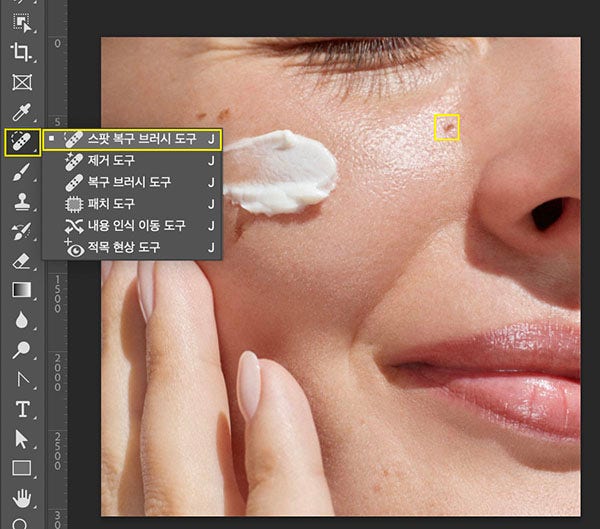The image size is (600, 529).
Task: Select the Object Selection tool
Action: [22, 23]
